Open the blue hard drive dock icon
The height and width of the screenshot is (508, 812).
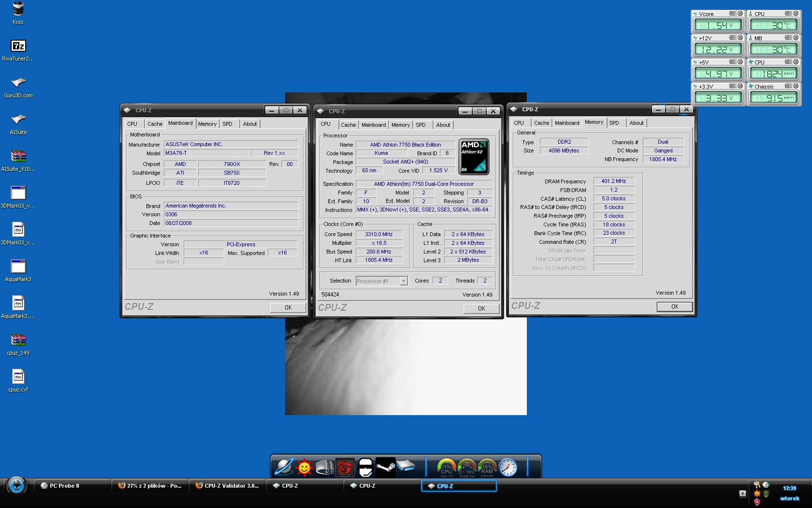406,466
